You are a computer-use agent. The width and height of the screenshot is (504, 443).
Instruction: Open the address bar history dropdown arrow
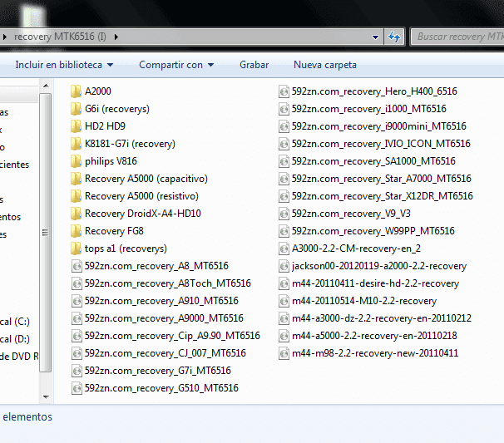pyautogui.click(x=375, y=37)
